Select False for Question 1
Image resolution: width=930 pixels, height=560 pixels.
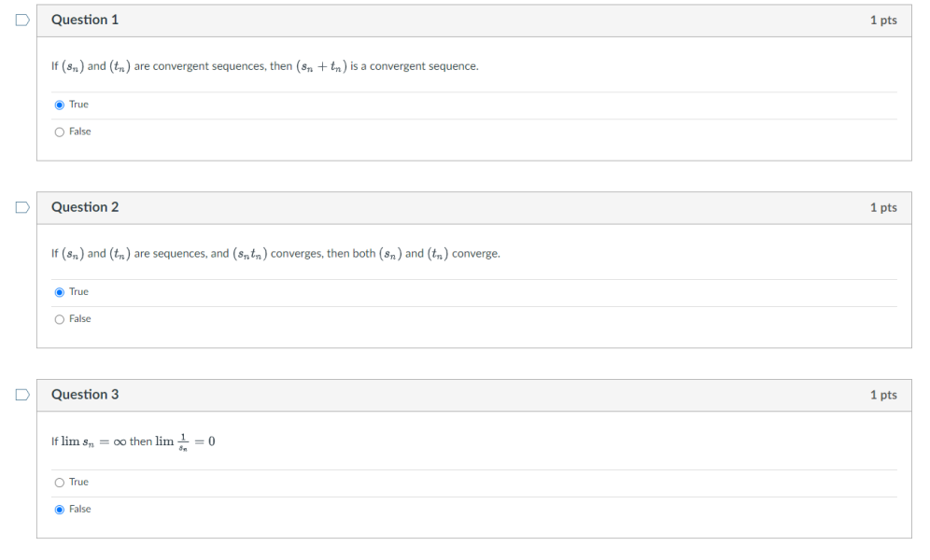pos(58,131)
